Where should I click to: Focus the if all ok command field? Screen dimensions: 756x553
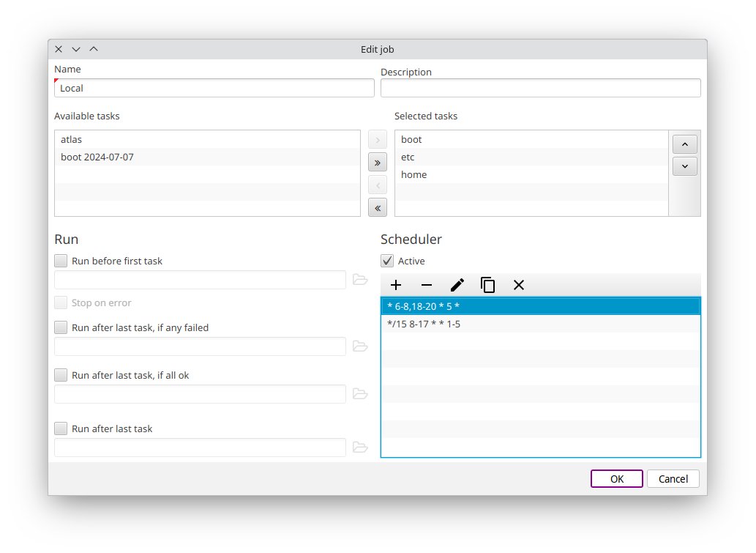click(200, 394)
